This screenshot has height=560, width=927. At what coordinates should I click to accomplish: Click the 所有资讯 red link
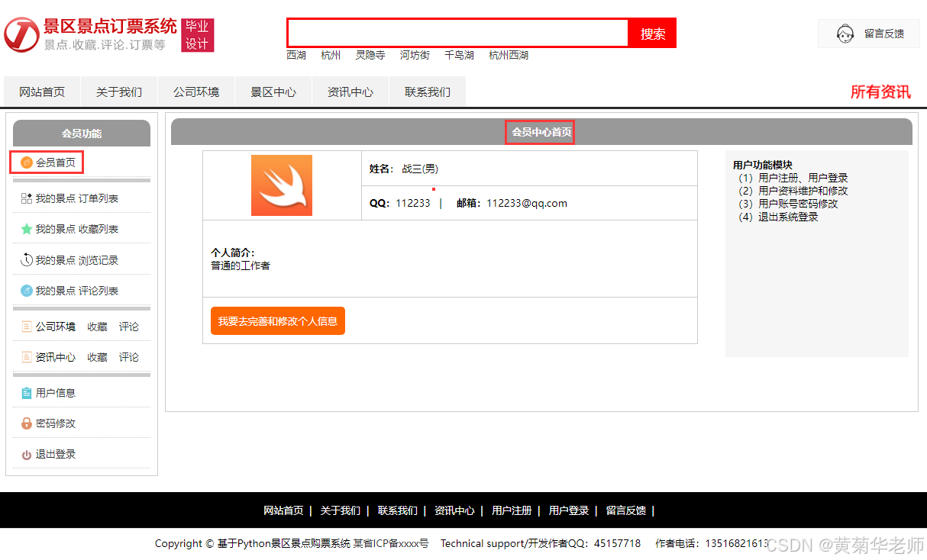(x=880, y=92)
